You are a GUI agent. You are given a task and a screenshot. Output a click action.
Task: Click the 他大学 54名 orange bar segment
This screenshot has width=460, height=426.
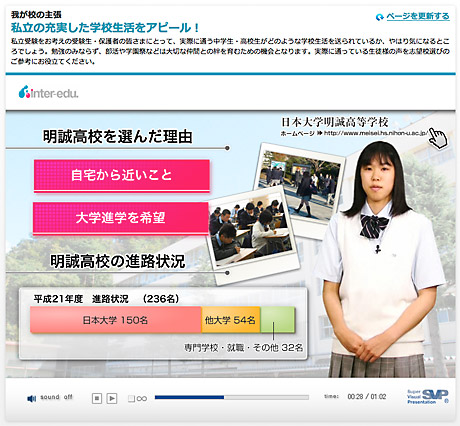point(230,320)
